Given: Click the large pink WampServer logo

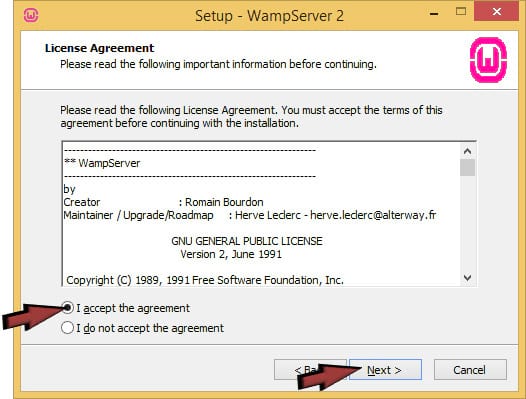Looking at the screenshot, I should pyautogui.click(x=488, y=60).
